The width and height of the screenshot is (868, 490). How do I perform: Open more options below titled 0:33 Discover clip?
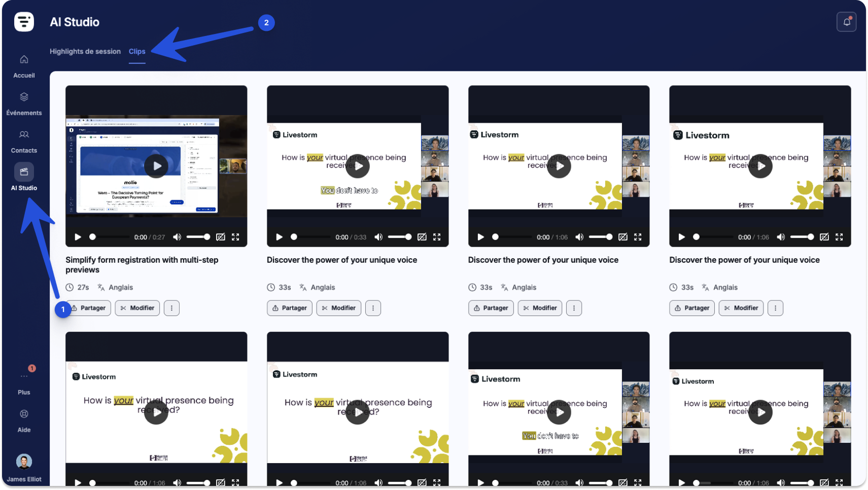(373, 308)
